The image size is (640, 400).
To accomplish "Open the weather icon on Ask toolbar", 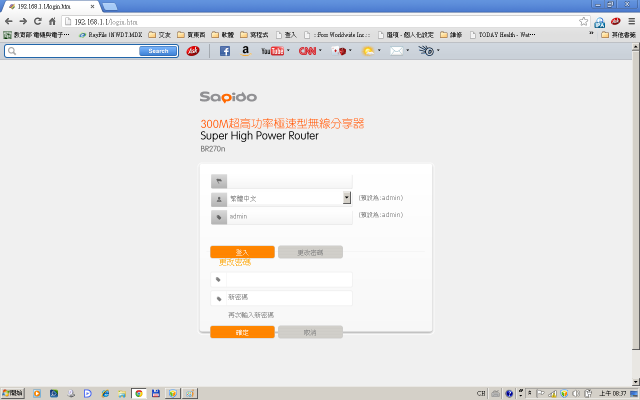I will [368, 51].
